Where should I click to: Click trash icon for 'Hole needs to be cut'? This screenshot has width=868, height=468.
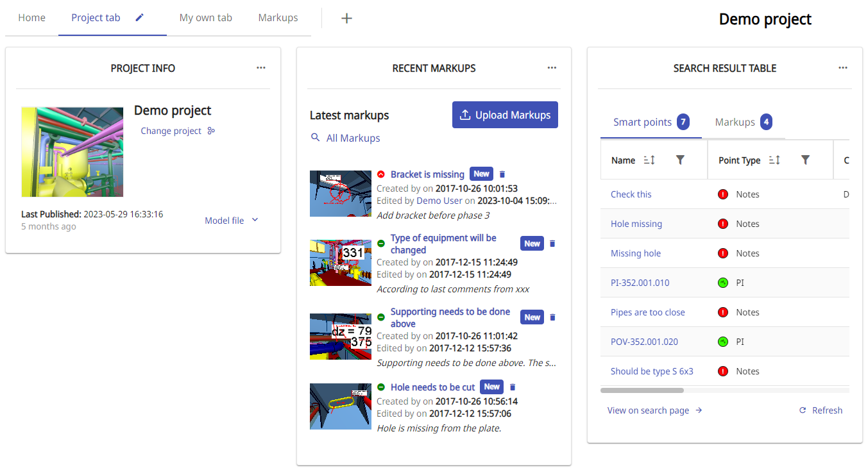(513, 387)
